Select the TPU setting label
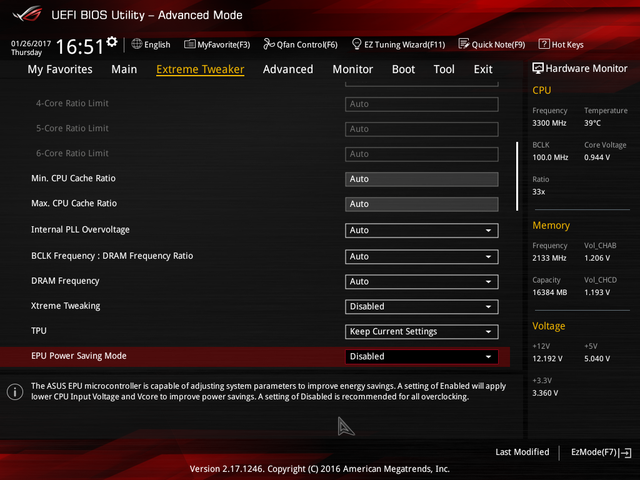 [39, 331]
